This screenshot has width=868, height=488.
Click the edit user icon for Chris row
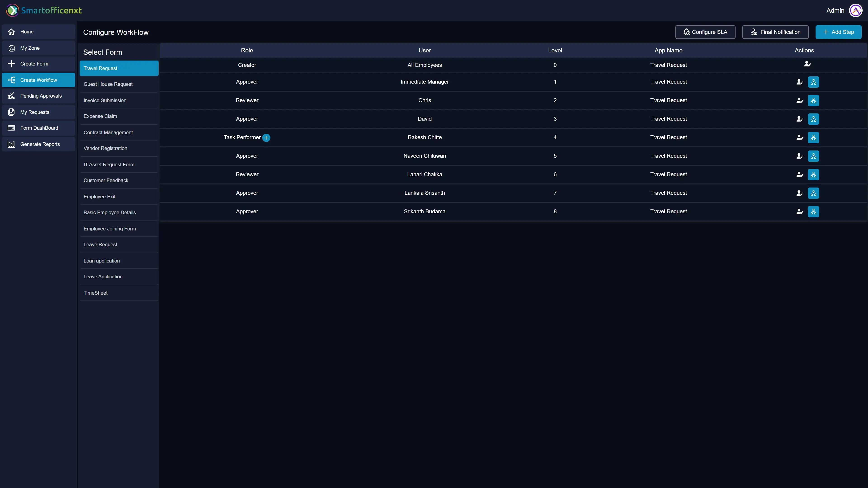tap(800, 100)
